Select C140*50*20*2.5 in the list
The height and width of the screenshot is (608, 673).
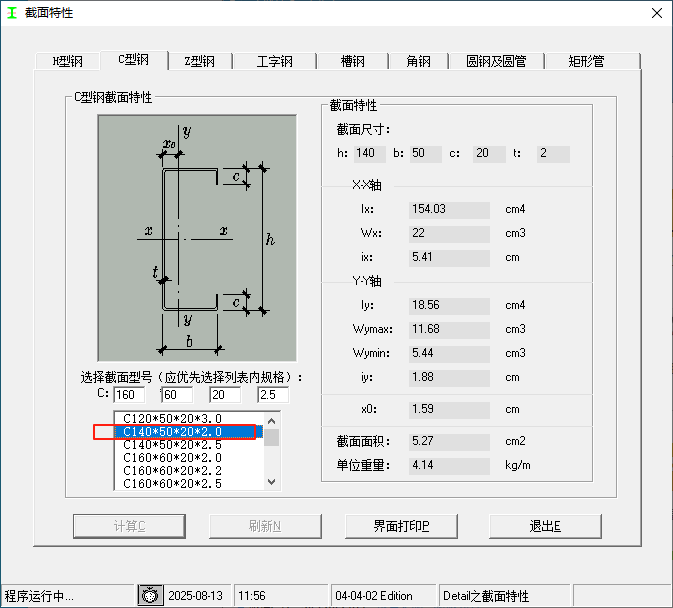(x=189, y=445)
